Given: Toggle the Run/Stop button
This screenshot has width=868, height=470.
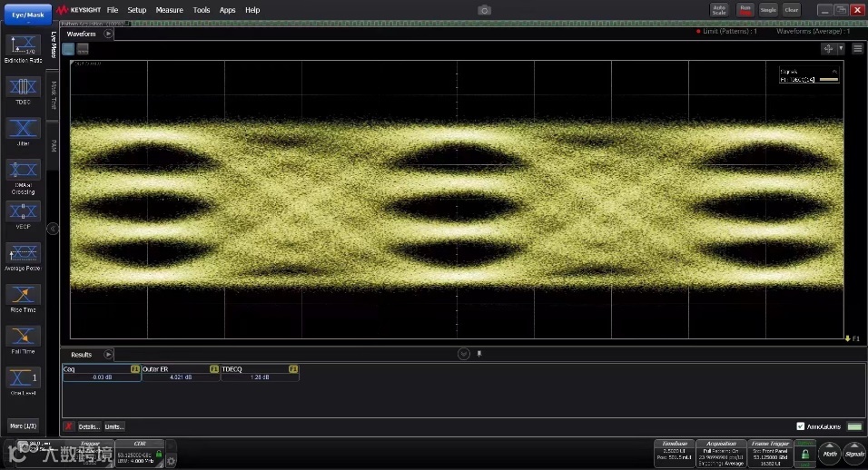Looking at the screenshot, I should coord(745,10).
